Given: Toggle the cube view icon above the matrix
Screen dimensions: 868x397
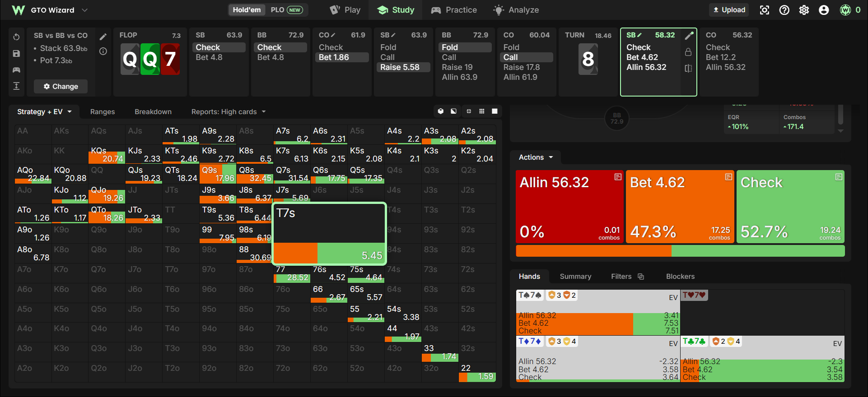Looking at the screenshot, I should pyautogui.click(x=441, y=111).
